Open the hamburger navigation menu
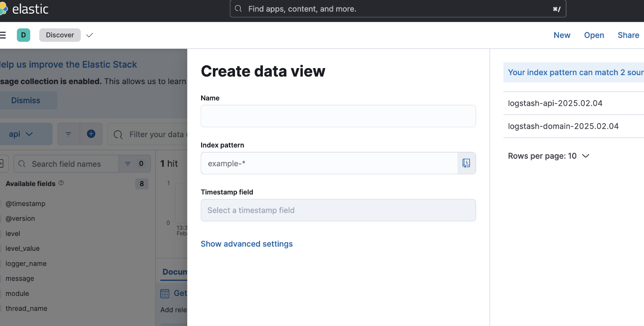 click(x=3, y=35)
